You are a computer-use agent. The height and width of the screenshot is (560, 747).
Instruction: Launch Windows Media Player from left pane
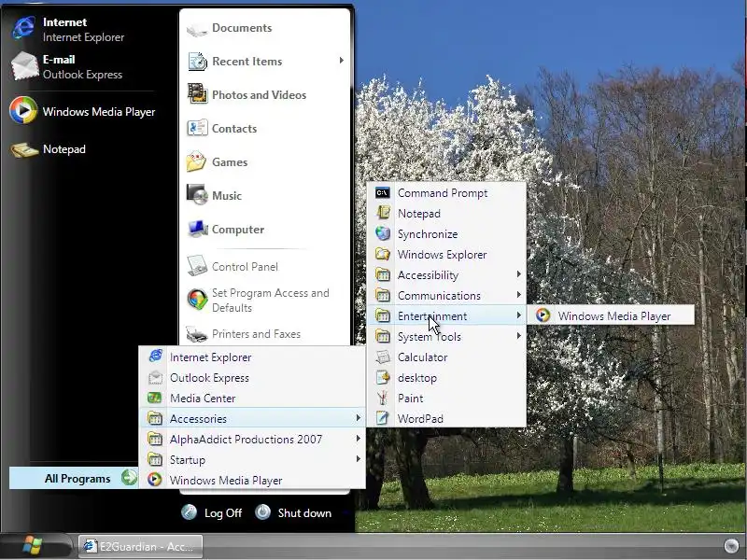pos(82,111)
